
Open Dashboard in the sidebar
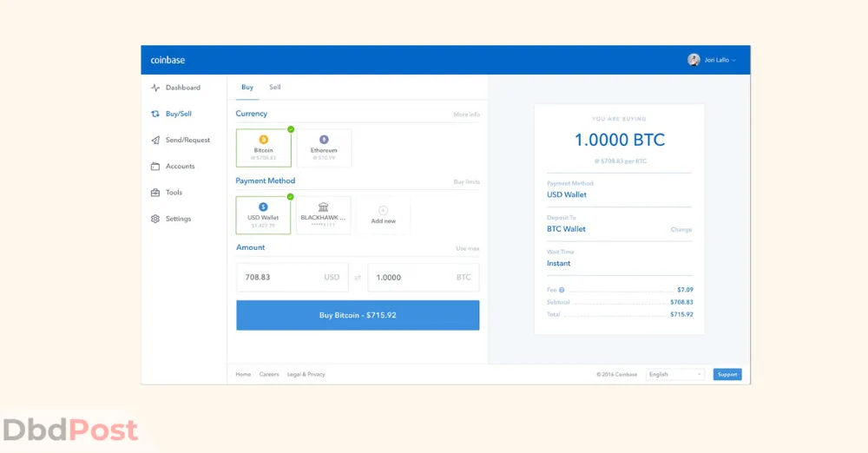(x=176, y=88)
